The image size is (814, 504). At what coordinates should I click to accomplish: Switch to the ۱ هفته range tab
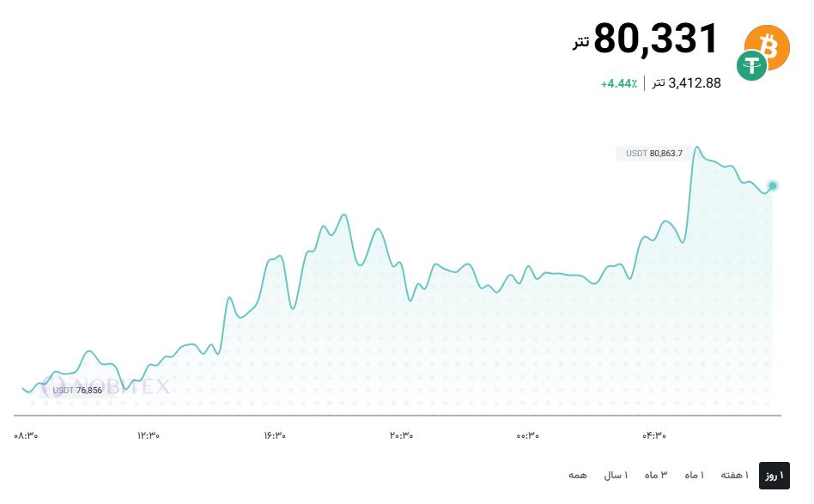click(734, 475)
